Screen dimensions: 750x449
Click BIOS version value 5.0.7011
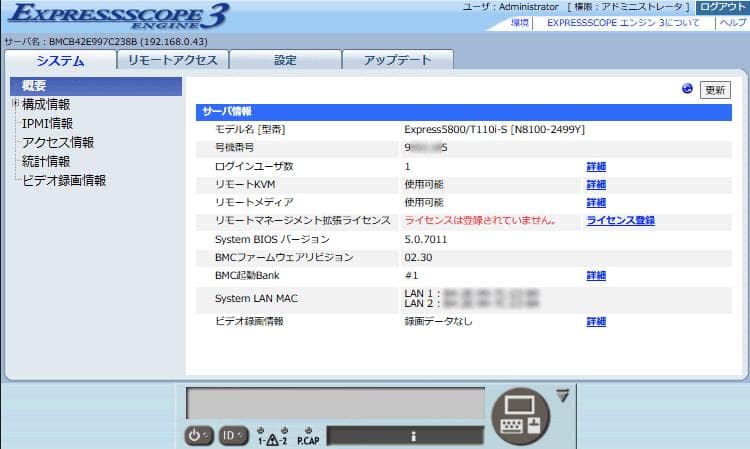pos(426,239)
